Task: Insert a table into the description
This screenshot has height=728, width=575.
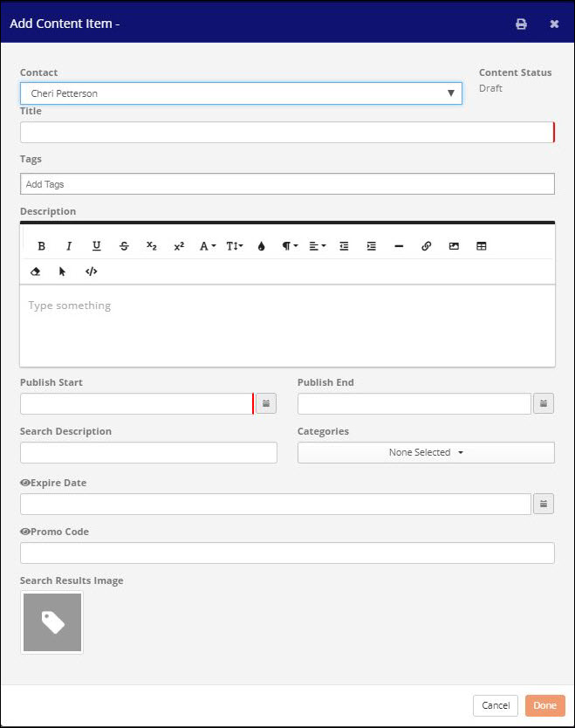Action: point(481,246)
